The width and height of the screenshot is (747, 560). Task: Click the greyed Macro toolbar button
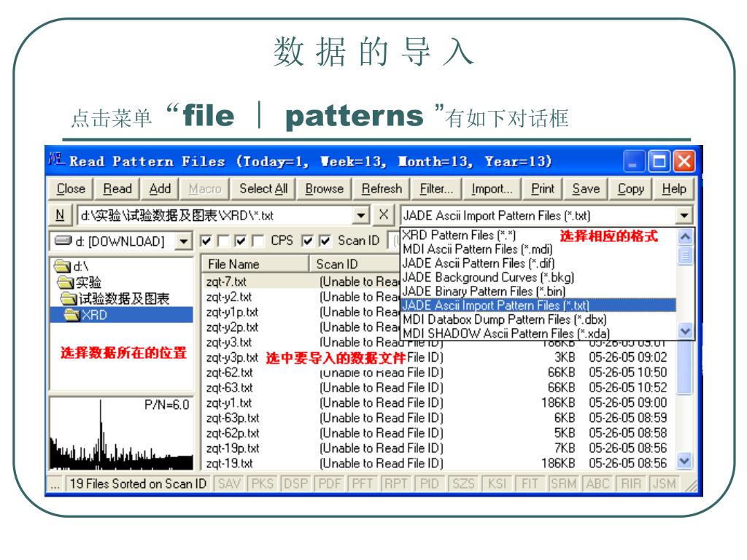click(205, 189)
